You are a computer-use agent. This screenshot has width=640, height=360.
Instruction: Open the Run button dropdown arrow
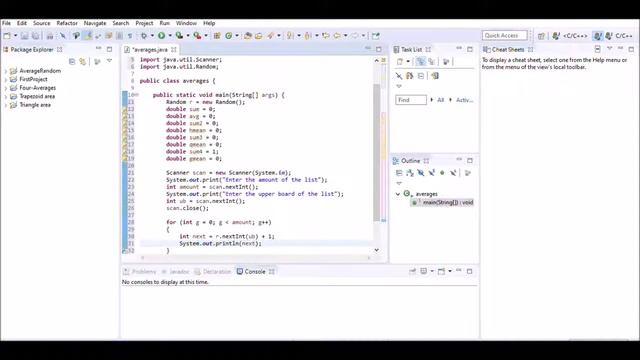pyautogui.click(x=170, y=36)
